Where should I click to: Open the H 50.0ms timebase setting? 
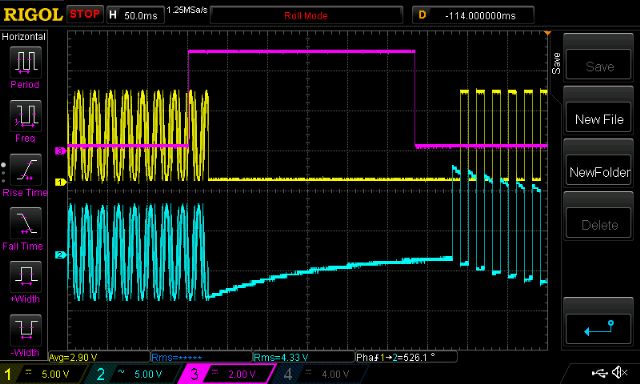pos(135,16)
